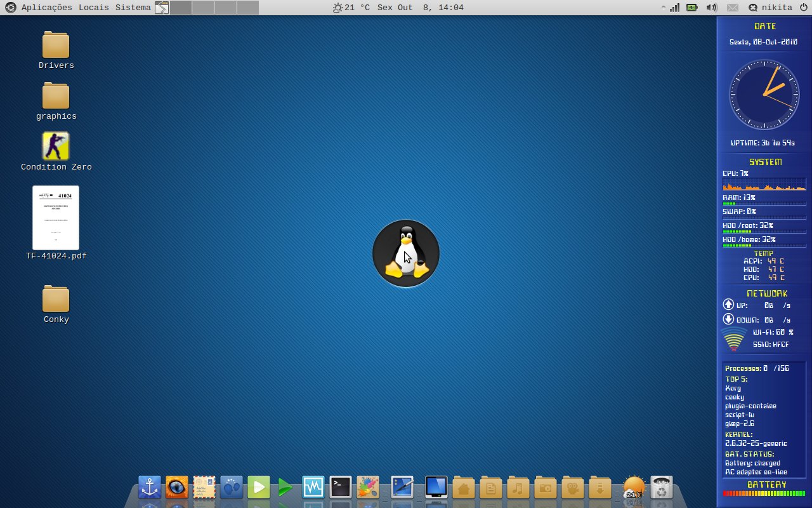The width and height of the screenshot is (812, 508).
Task: Open the Drivers desktop folder
Action: tap(56, 45)
